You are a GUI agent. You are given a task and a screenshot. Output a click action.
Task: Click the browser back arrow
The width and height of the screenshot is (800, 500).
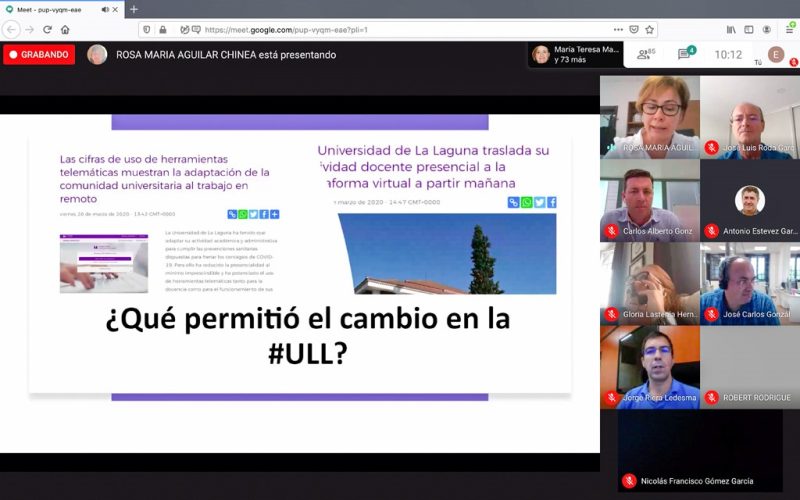coord(11,30)
